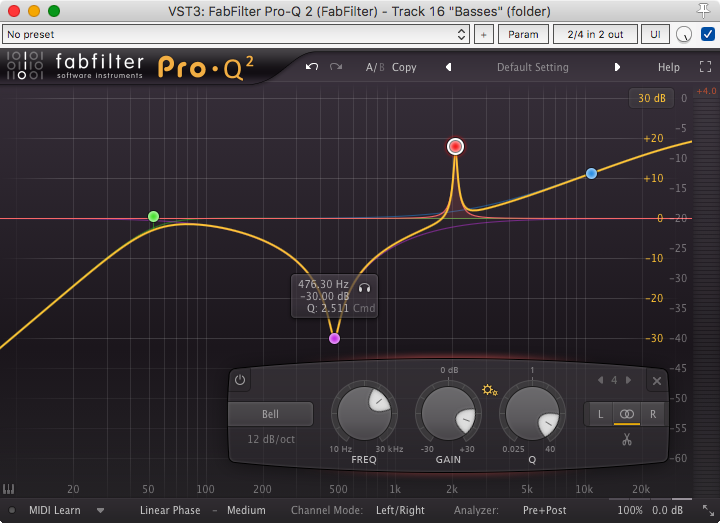Click the headphones solo icon in tooltip
The image size is (720, 523).
point(365,288)
